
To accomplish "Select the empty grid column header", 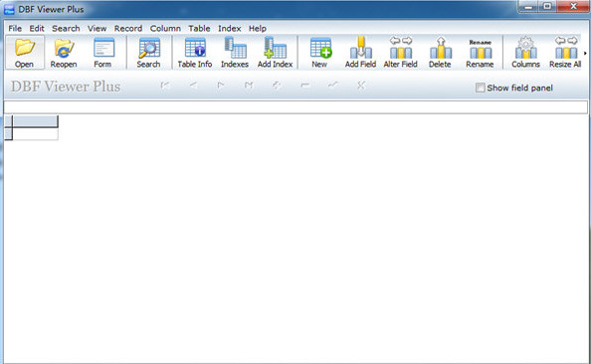I will click(35, 121).
